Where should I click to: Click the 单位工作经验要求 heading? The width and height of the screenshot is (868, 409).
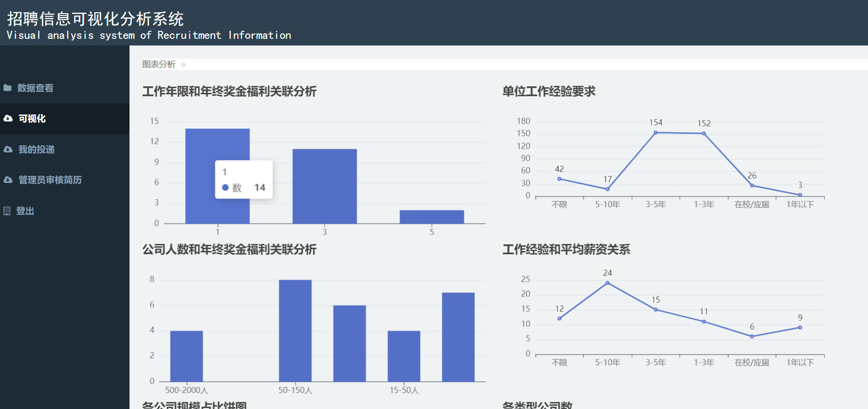point(549,91)
